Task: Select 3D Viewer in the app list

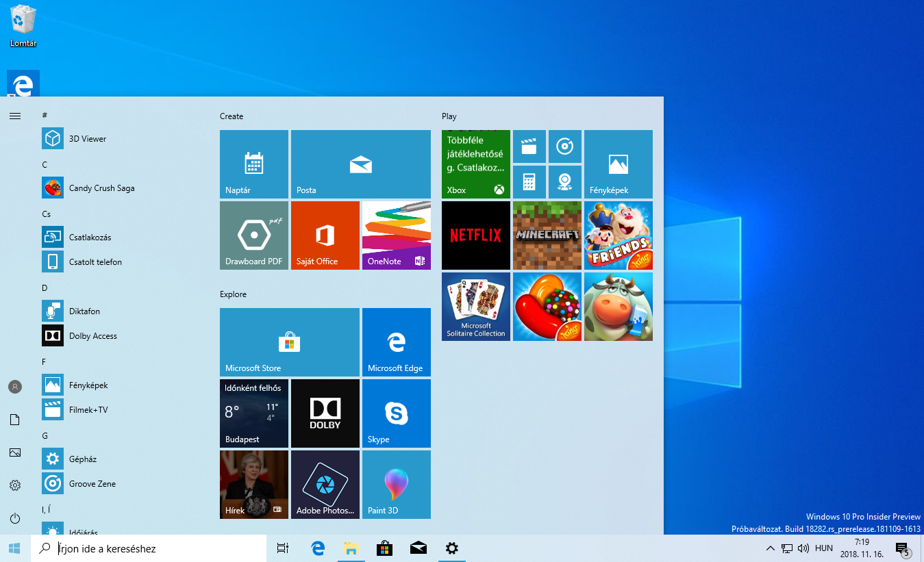Action: pos(88,139)
